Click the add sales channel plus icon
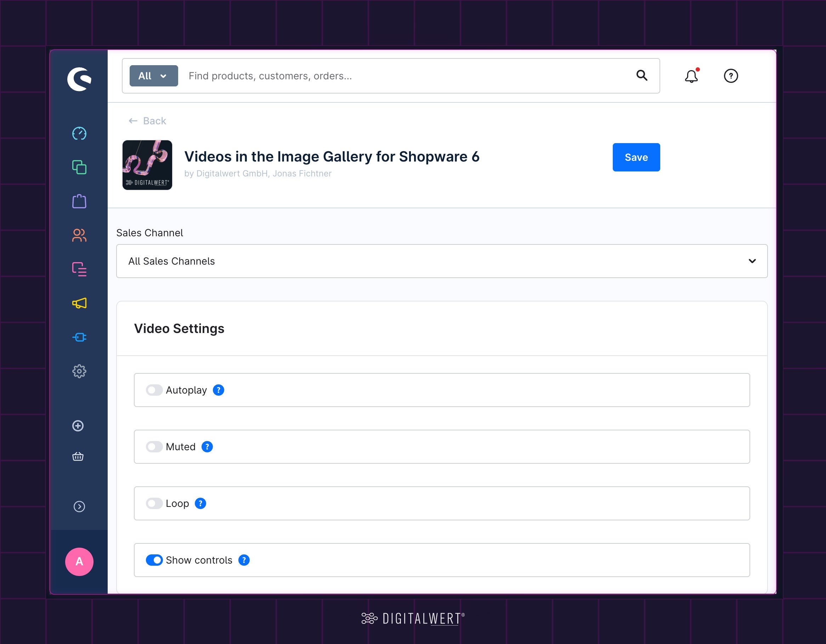 [78, 426]
